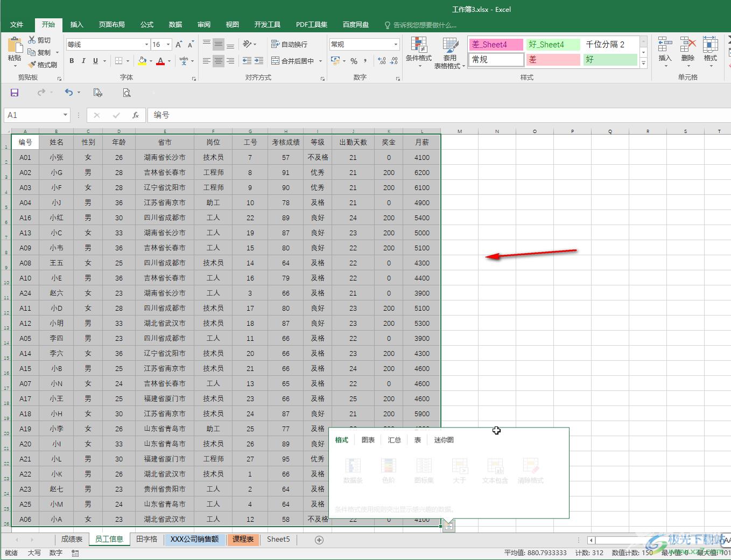Expand the font name dropdown

point(146,44)
